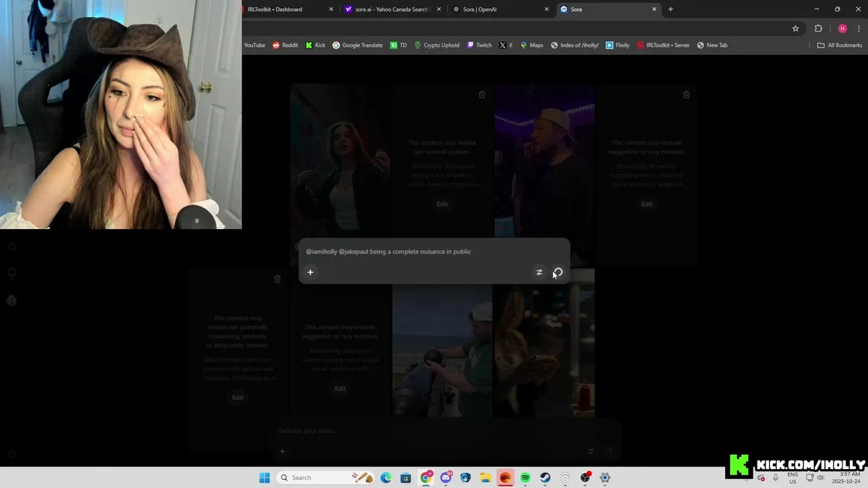Open Spotify from the taskbar
Image resolution: width=868 pixels, height=488 pixels.
525,478
